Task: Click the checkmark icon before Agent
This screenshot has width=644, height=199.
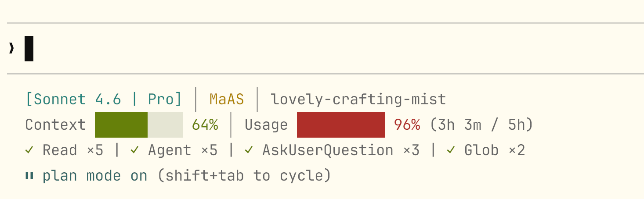Action: point(135,150)
